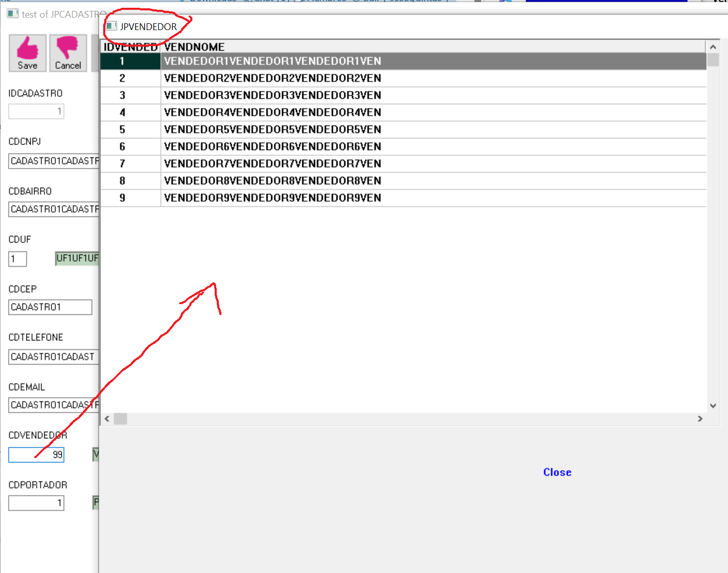Click ID cell 4 in vendor grid

point(131,112)
